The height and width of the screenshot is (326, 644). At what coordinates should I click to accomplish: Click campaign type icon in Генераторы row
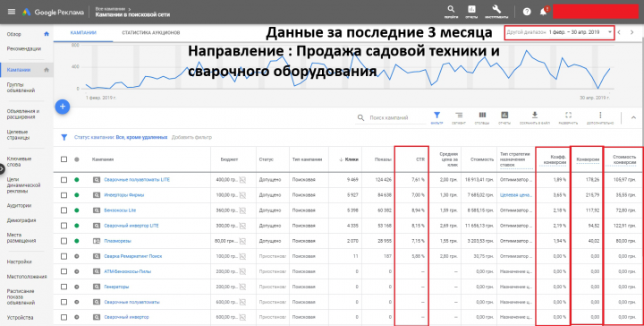pyautogui.click(x=96, y=287)
